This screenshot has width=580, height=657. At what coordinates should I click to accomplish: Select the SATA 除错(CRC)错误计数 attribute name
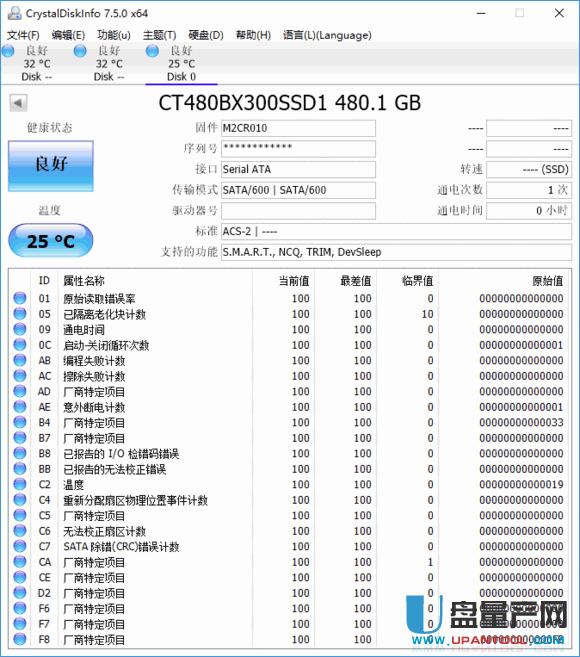coord(122,547)
